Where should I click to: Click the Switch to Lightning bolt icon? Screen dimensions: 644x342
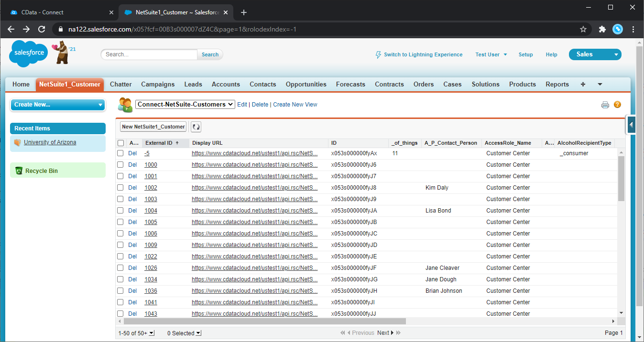[379, 54]
